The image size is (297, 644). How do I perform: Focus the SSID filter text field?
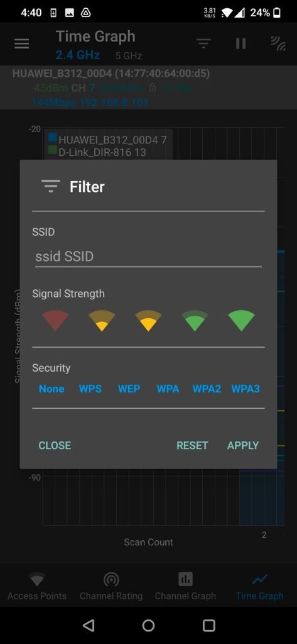(x=148, y=257)
